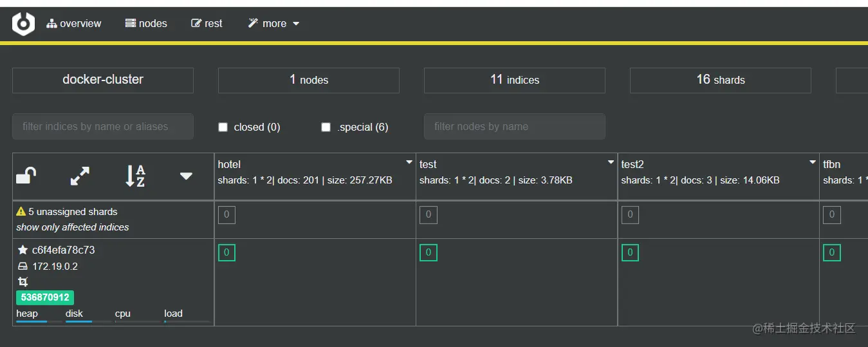This screenshot has width=868, height=347.
Task: Click the test2 index name
Action: point(633,165)
